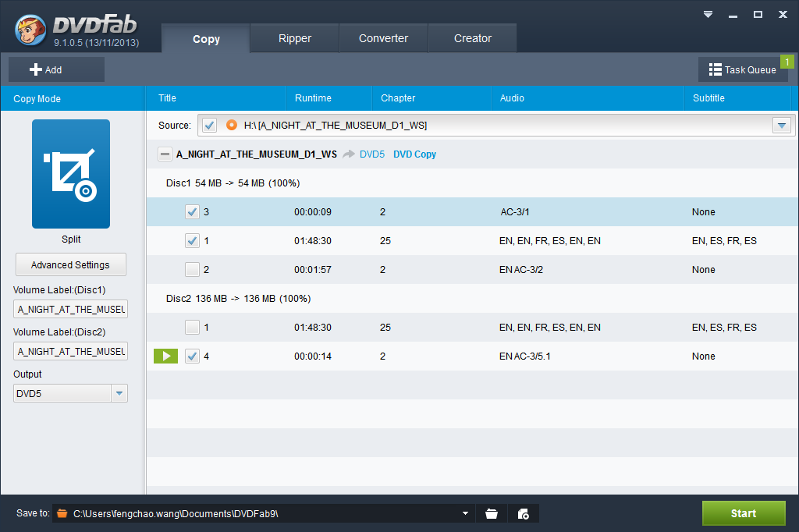Uncheck title 3 in Disc1
799x532 pixels.
point(192,212)
